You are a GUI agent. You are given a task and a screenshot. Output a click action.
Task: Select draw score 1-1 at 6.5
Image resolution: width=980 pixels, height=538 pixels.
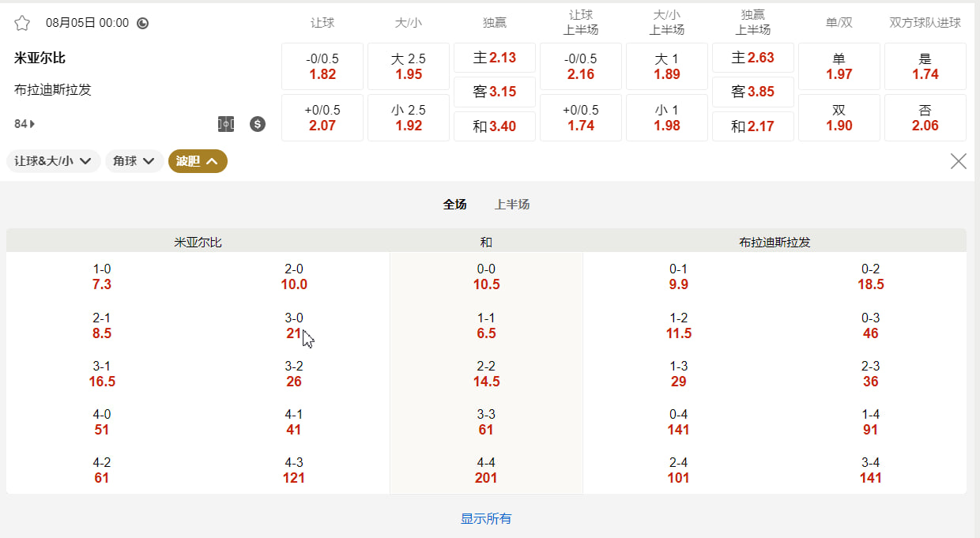(486, 325)
